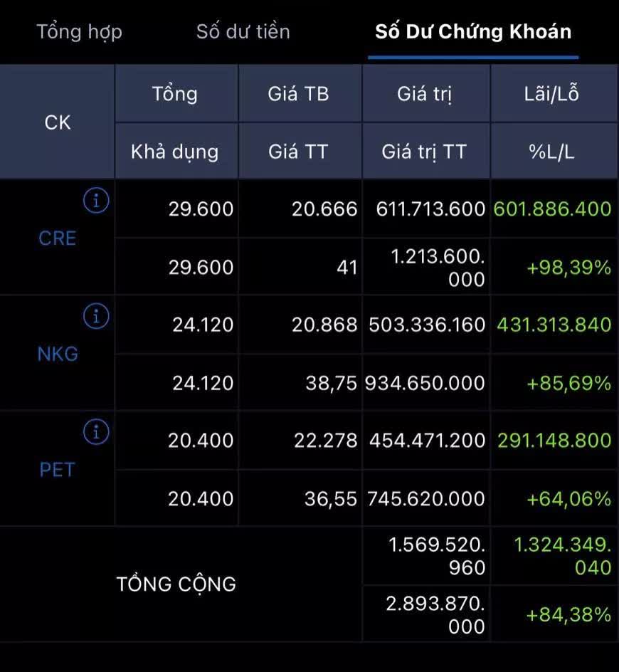Click the Giá TB column header
Viewport: 619px width, 672px height.
coord(299,94)
